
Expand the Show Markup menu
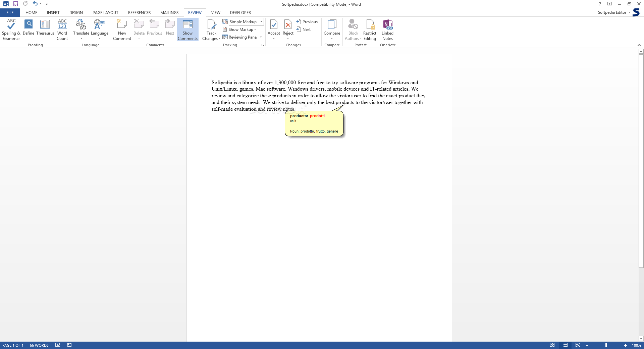pyautogui.click(x=239, y=30)
